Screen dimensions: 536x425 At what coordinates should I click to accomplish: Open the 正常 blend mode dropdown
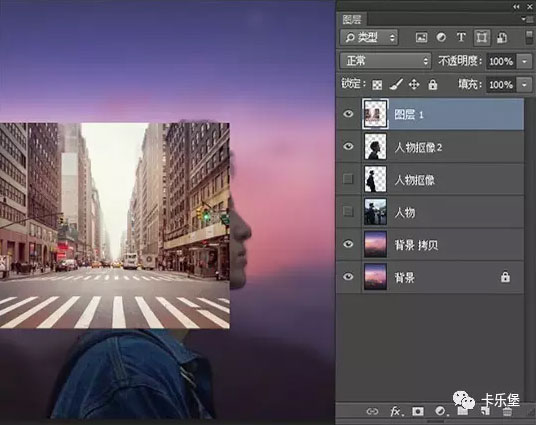(385, 61)
